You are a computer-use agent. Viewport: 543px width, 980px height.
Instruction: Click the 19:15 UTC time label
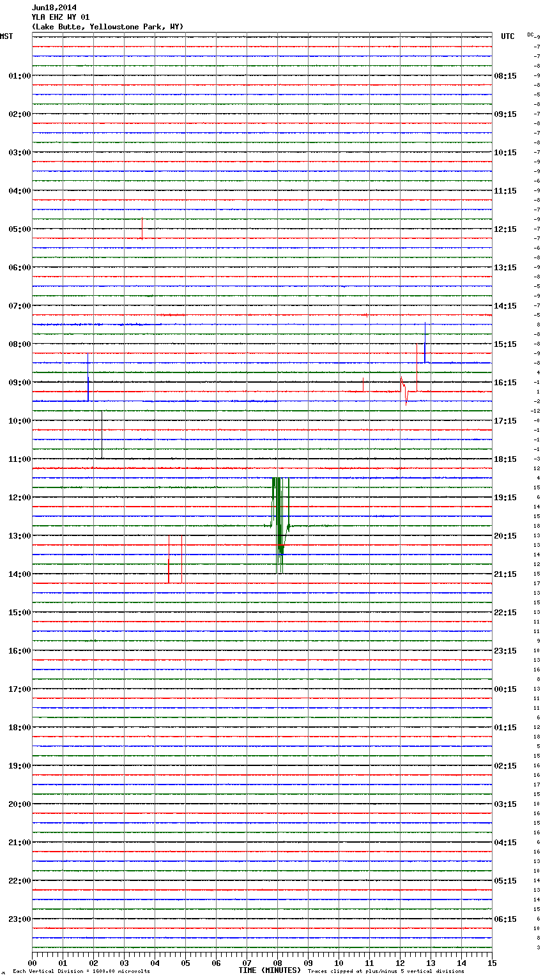click(505, 498)
